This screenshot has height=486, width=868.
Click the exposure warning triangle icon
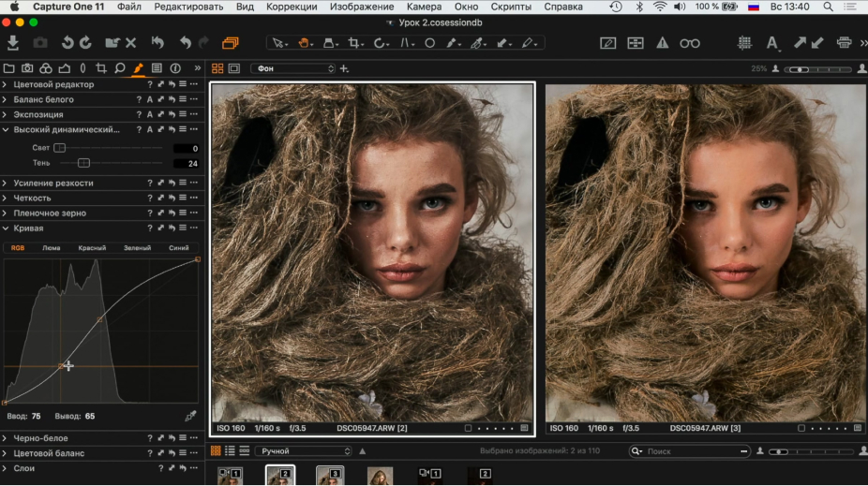(x=662, y=43)
